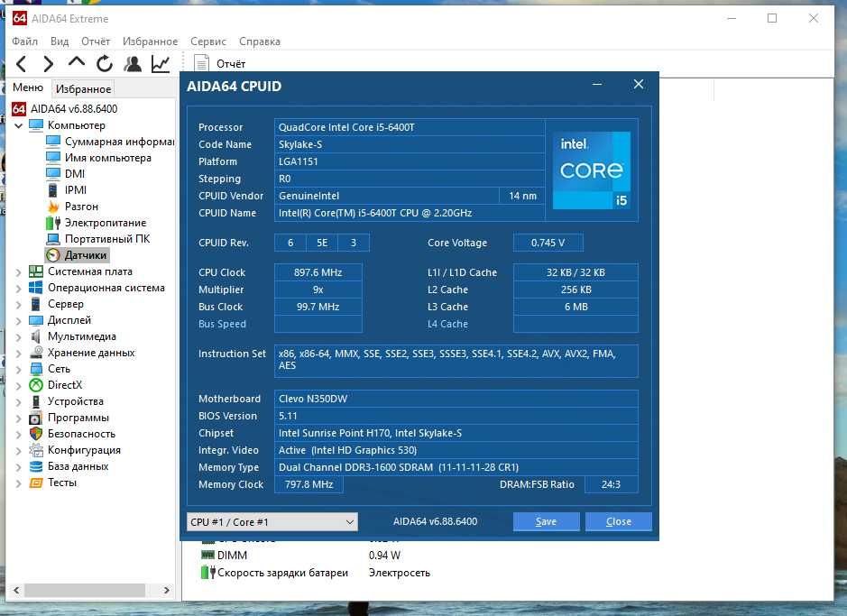The image size is (847, 616).
Task: Switch to the Меню tab
Action: (28, 87)
